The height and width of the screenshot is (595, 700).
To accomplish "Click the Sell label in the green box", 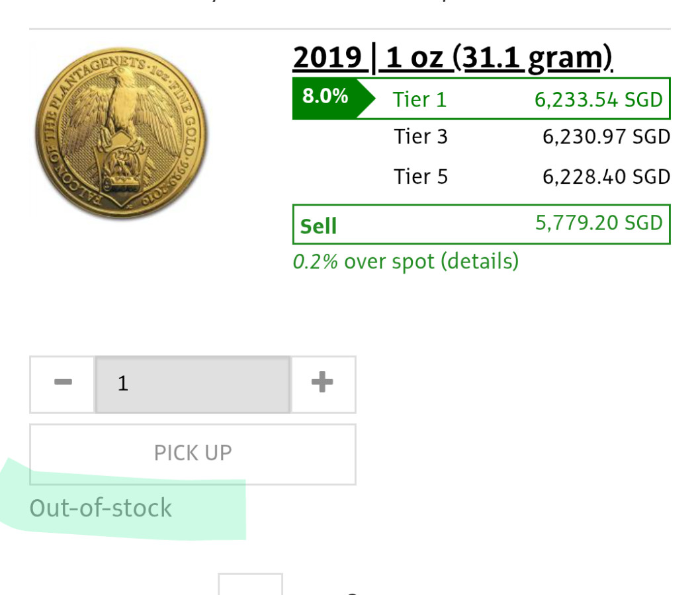I will point(319,226).
